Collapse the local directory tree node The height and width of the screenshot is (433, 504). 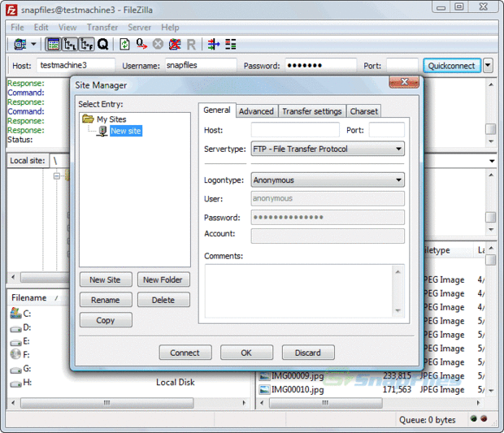[57, 176]
